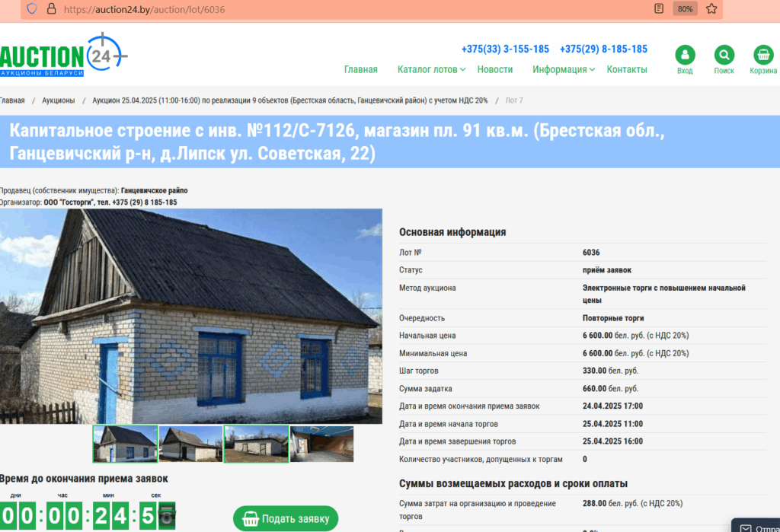This screenshot has width=780, height=532.
Task: Click the Вход user login icon
Action: (685, 56)
